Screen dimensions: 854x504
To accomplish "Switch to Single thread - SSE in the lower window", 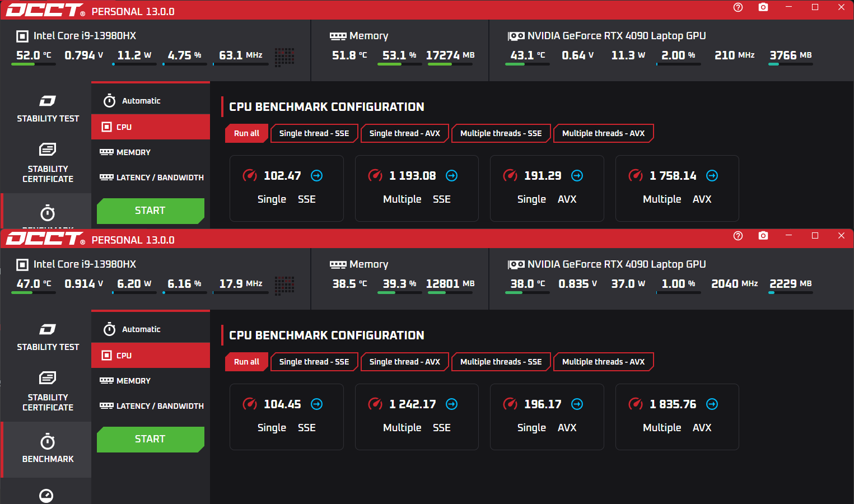I will (314, 362).
